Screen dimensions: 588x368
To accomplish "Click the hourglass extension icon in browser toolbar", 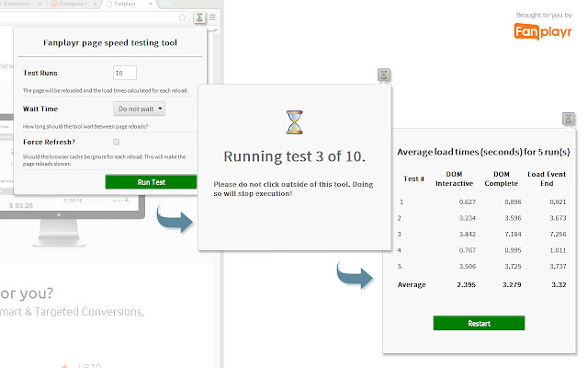I will pos(199,17).
